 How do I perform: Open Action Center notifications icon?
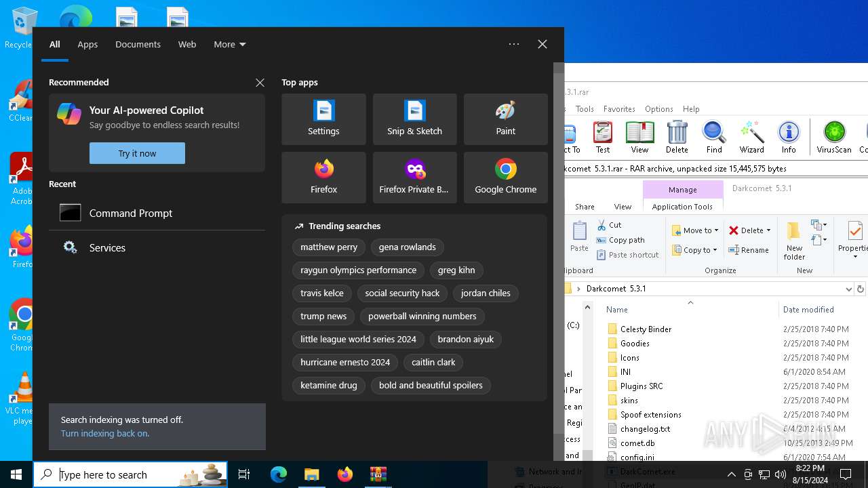click(846, 474)
